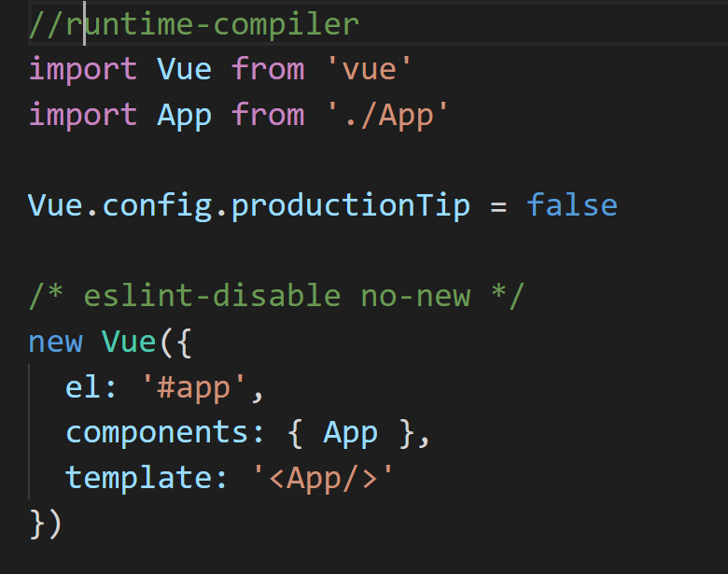The height and width of the screenshot is (574, 728).
Task: Click the '<App/>' template string
Action: 323,479
